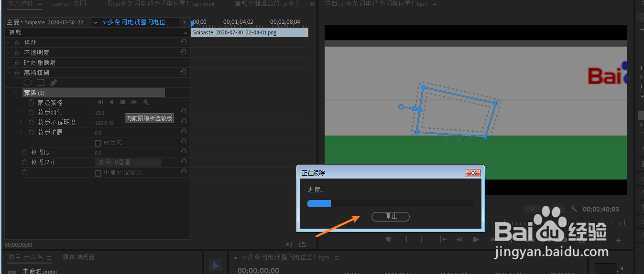The image size is (644, 274).
Task: Enable the 已反转 checkbox
Action: pyautogui.click(x=98, y=143)
